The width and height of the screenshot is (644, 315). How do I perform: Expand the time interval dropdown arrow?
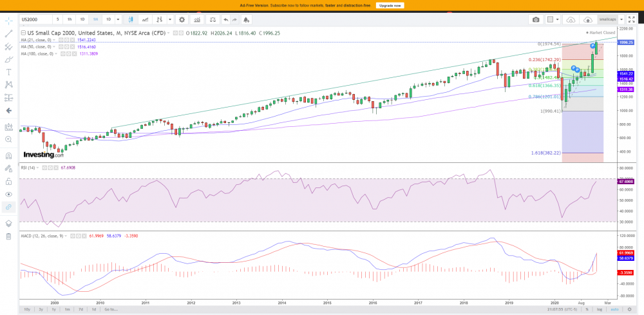pos(117,19)
